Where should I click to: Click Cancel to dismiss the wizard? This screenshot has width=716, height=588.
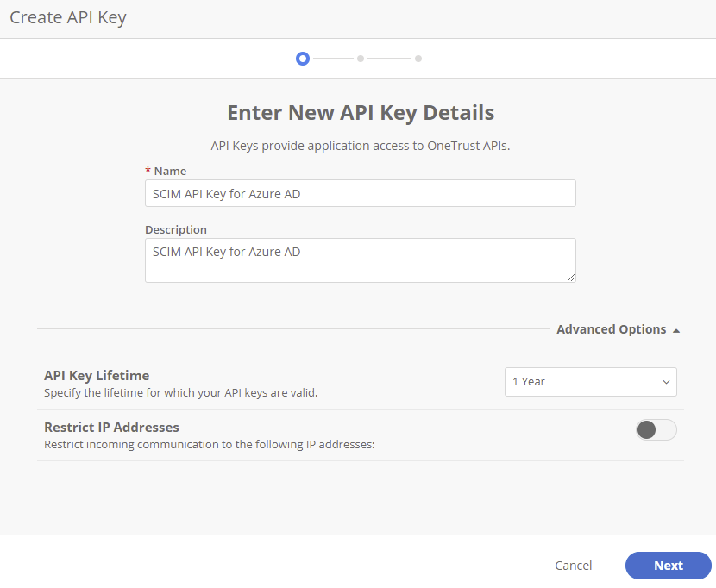[573, 566]
